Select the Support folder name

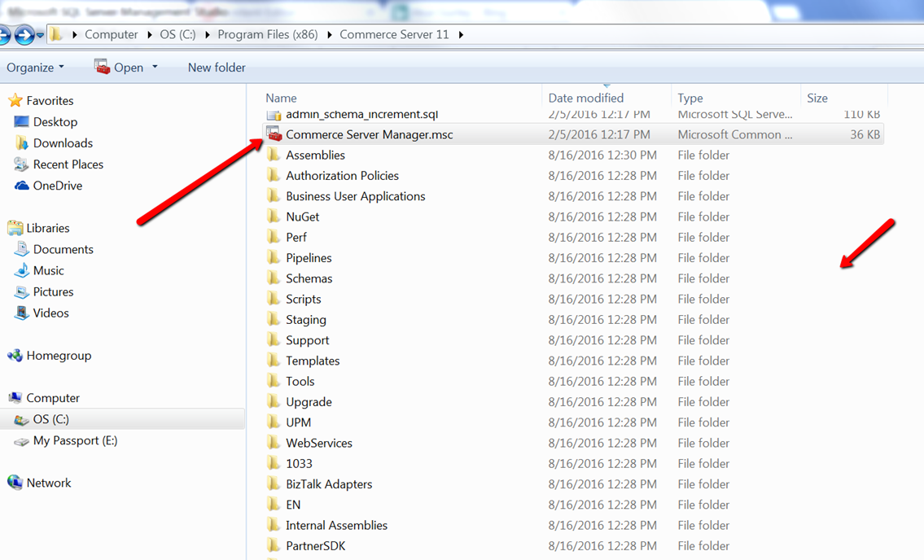pos(308,341)
